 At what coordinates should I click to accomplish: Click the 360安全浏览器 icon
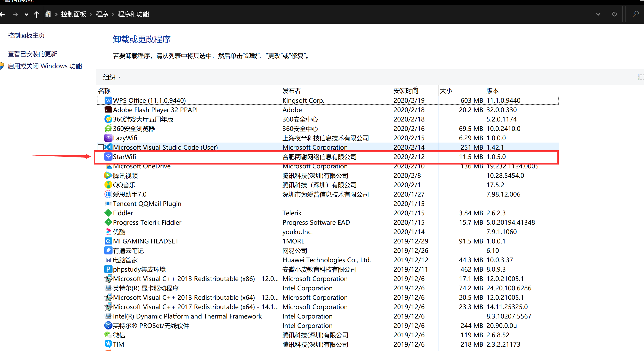[108, 128]
